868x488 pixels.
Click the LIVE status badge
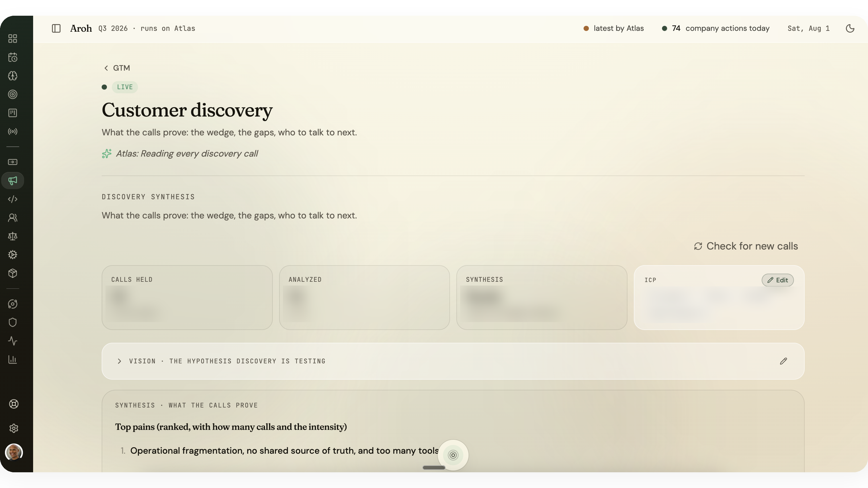click(125, 87)
